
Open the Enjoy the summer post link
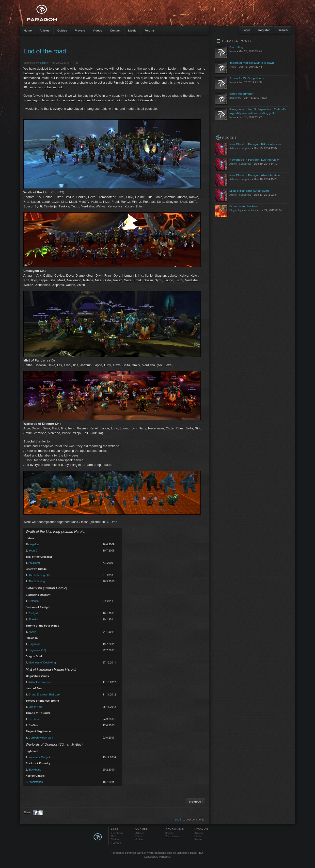point(241,94)
